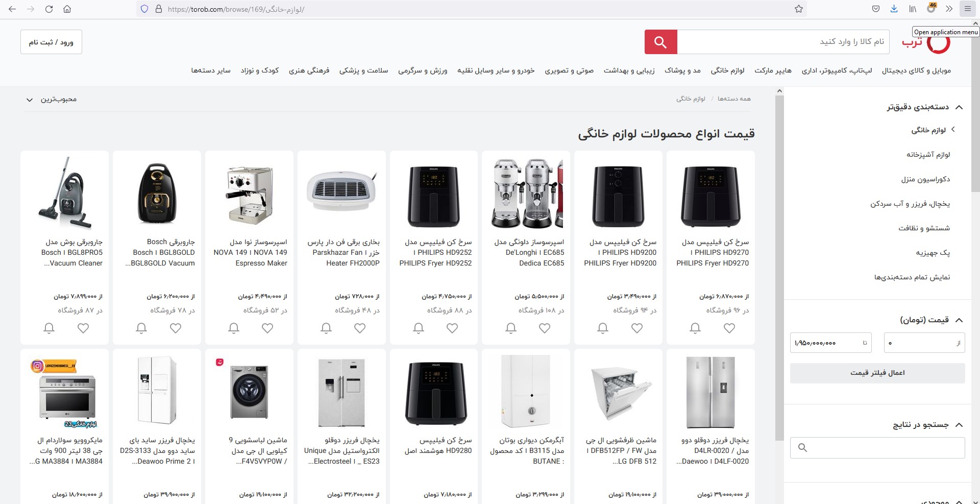The width and height of the screenshot is (980, 504).
Task: Set price alert bell for Philips HD9200
Action: click(x=603, y=328)
